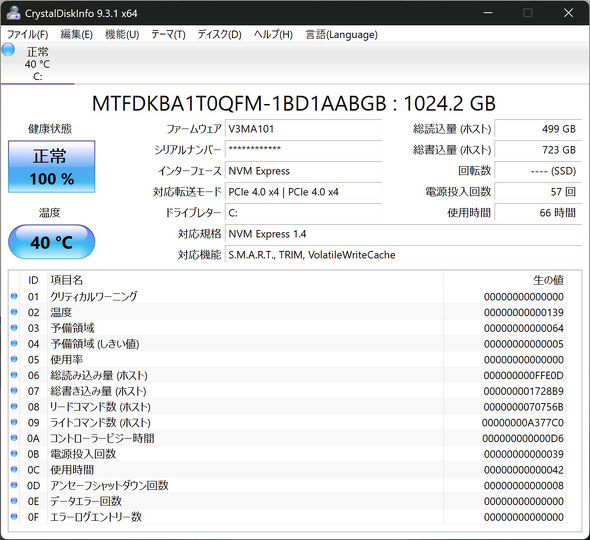Click raw value 0000000A377C0
This screenshot has width=590, height=540.
523,423
